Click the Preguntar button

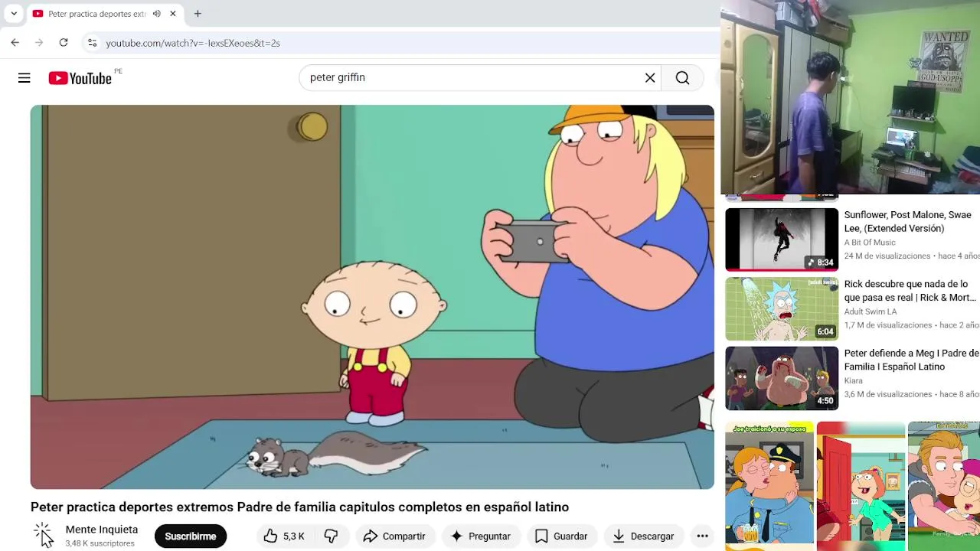tap(481, 536)
